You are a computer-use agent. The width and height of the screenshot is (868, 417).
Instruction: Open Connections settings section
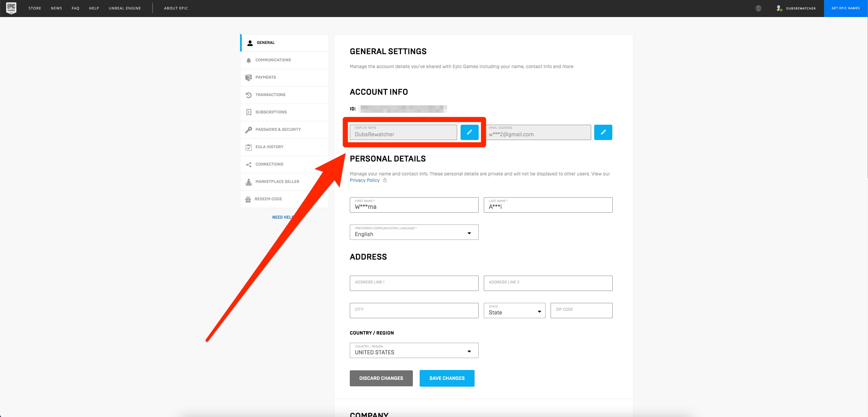click(269, 164)
